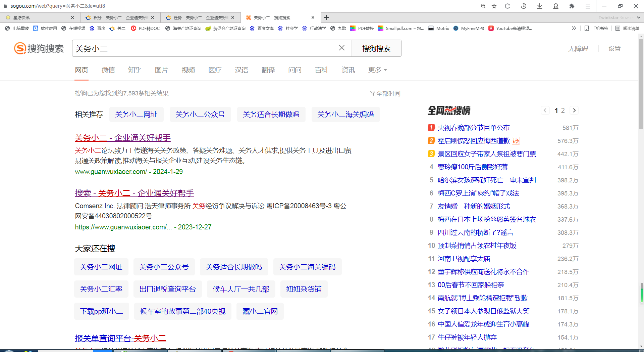The height and width of the screenshot is (352, 644).
Task: Clear the search box with the X
Action: [342, 48]
